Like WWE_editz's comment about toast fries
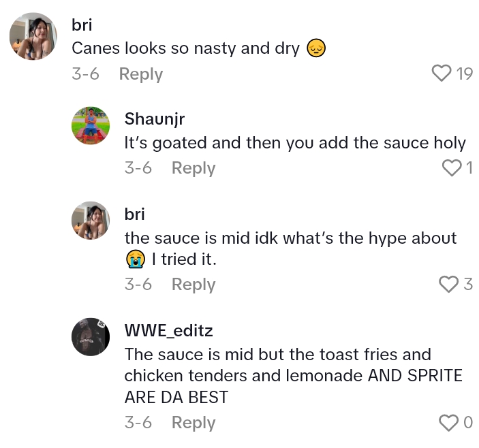Image resolution: width=479 pixels, height=448 pixels. pos(448,423)
